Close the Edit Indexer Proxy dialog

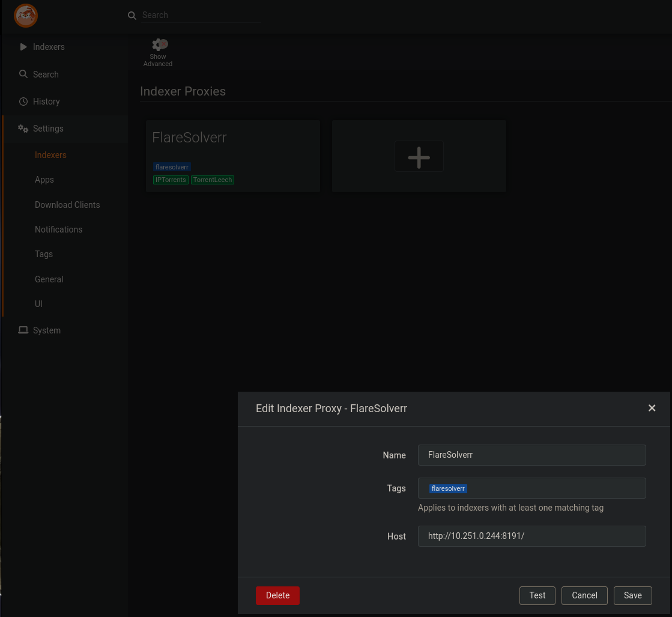(x=652, y=408)
